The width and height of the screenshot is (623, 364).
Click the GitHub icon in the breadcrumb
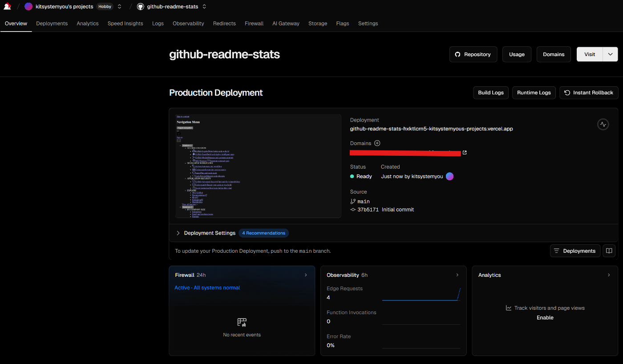[x=141, y=7]
